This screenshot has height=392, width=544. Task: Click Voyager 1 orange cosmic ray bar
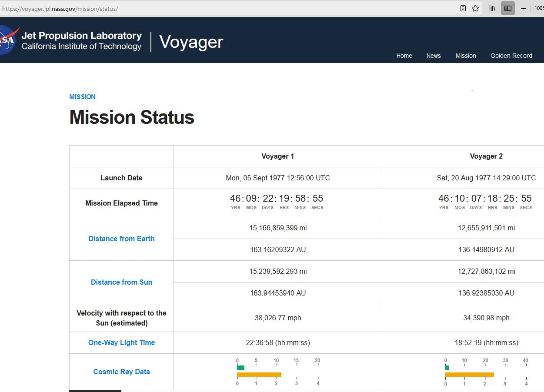[259, 375]
